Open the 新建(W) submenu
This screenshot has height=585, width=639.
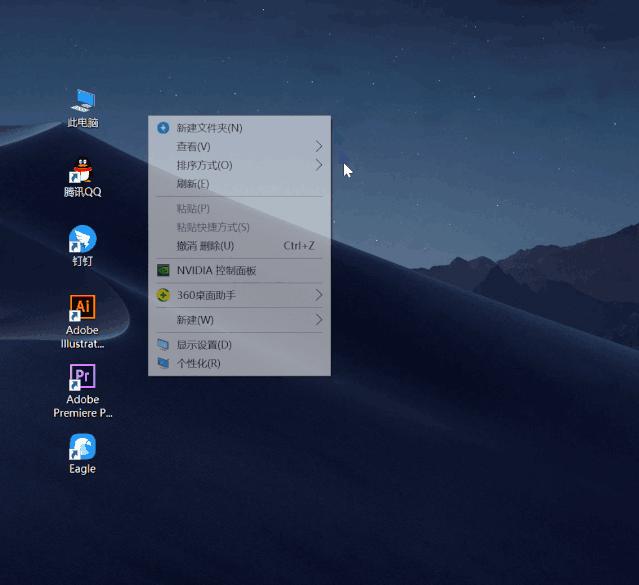click(239, 320)
